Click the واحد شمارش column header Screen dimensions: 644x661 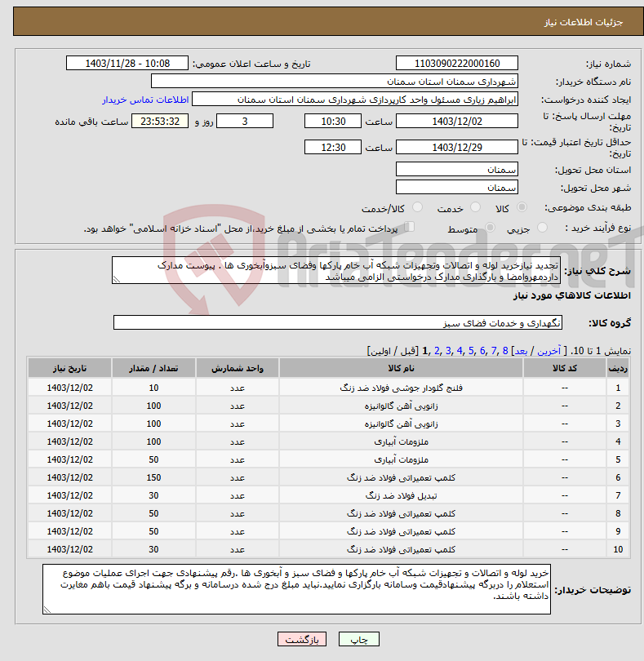(x=238, y=368)
